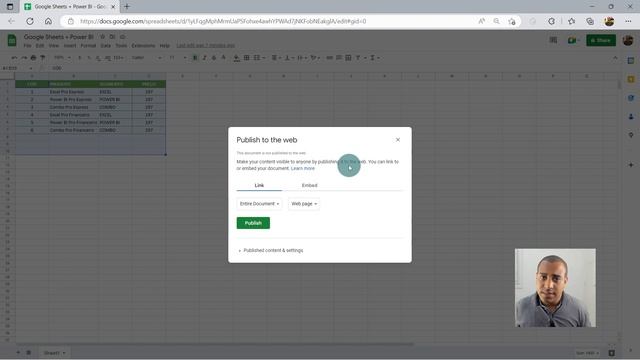Click the green Publish button
This screenshot has width=640, height=360.
point(253,223)
